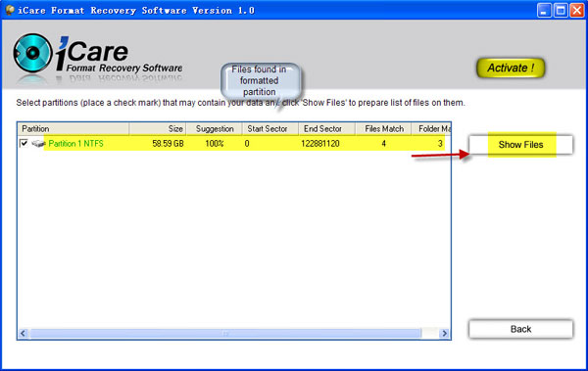Sort by the Suggestion column header
Screen dimensions: 588x371
click(x=214, y=128)
